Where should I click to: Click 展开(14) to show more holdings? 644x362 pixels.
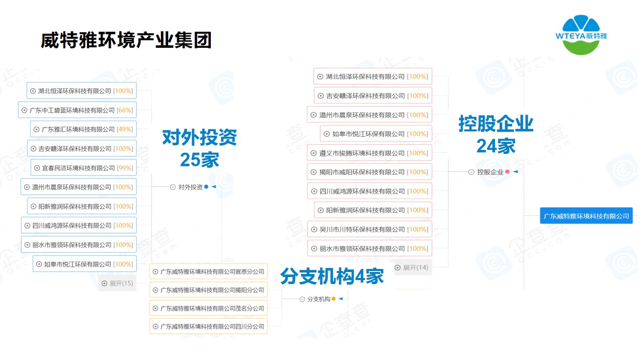(412, 267)
